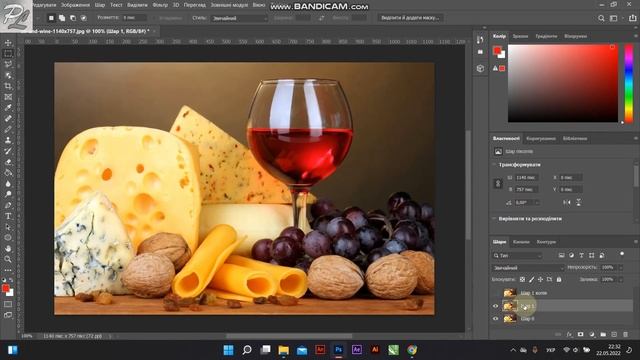Click the Flip horizontal icon in Properties

coord(567,202)
